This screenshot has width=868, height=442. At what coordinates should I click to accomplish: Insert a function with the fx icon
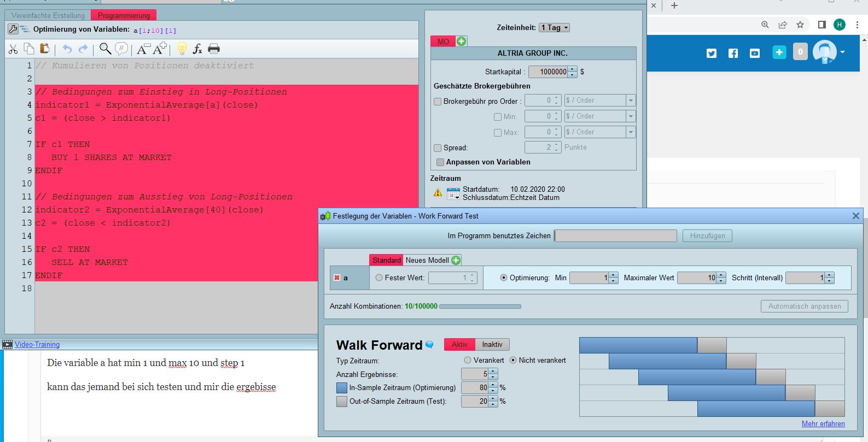coord(197,49)
